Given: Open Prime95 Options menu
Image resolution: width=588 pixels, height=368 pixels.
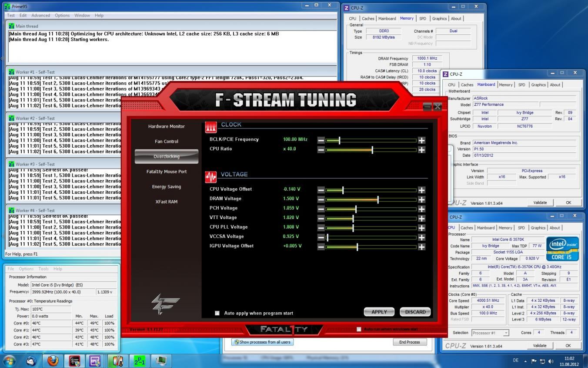Looking at the screenshot, I should pyautogui.click(x=62, y=15).
